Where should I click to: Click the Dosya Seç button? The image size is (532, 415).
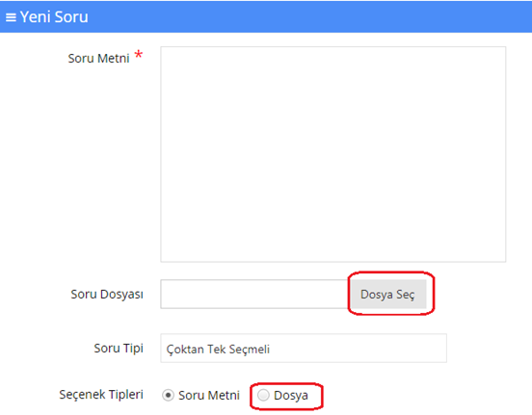point(388,294)
